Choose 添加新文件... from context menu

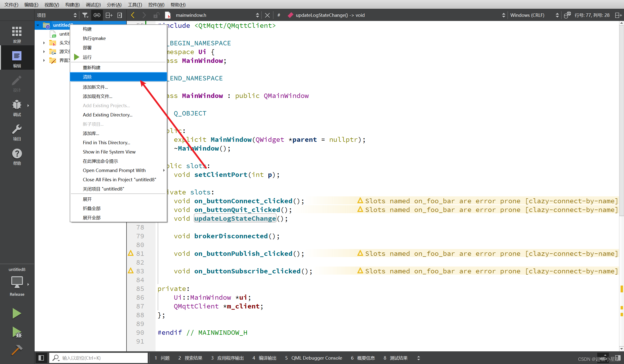[118, 87]
